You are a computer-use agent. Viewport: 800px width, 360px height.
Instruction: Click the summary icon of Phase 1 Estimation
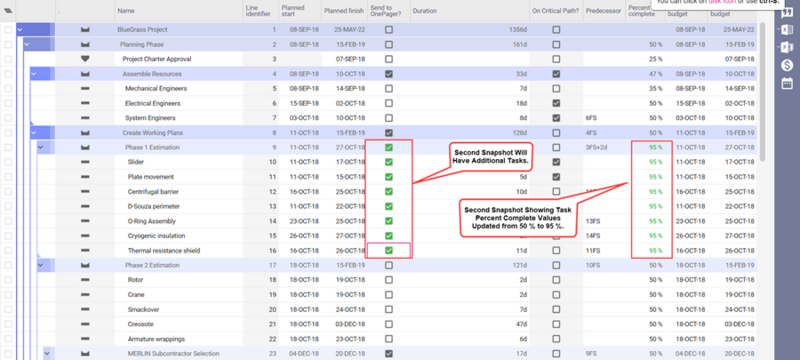[85, 148]
